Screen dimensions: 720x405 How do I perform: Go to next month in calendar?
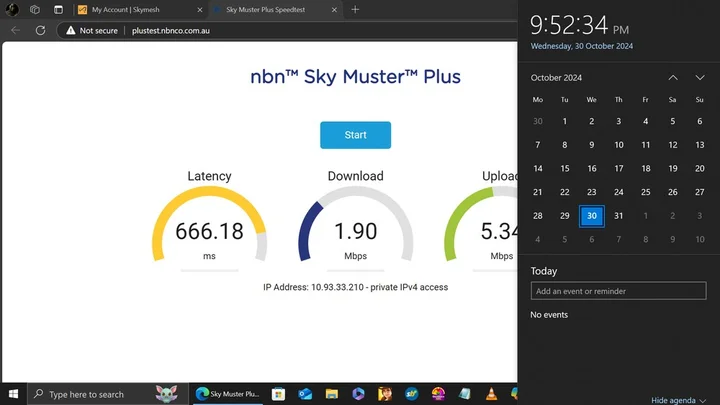(700, 77)
